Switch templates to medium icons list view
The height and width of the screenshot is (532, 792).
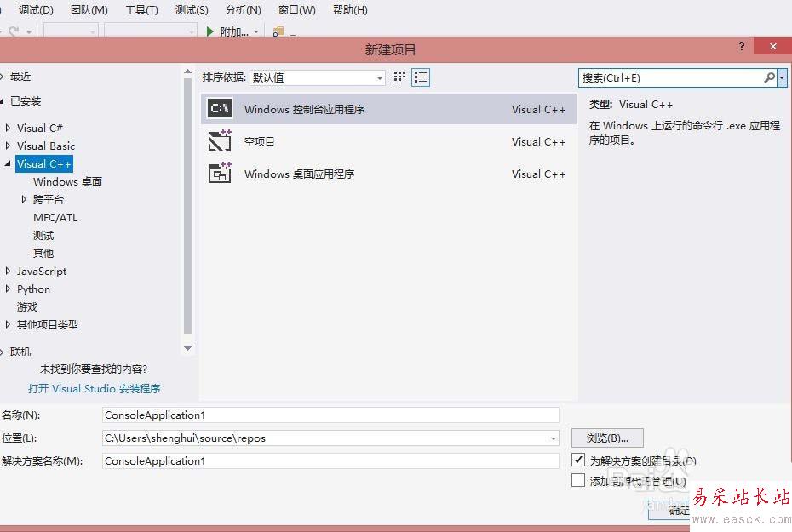[420, 77]
